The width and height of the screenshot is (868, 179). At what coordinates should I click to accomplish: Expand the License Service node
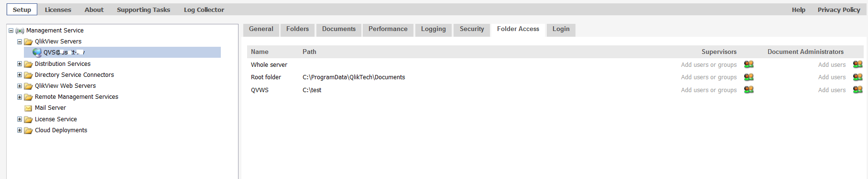click(20, 119)
